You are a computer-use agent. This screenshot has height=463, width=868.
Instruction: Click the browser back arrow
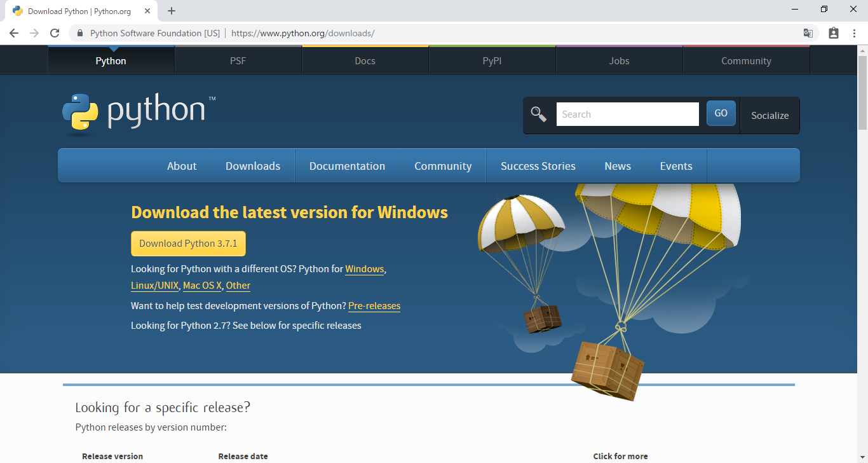pyautogui.click(x=14, y=33)
